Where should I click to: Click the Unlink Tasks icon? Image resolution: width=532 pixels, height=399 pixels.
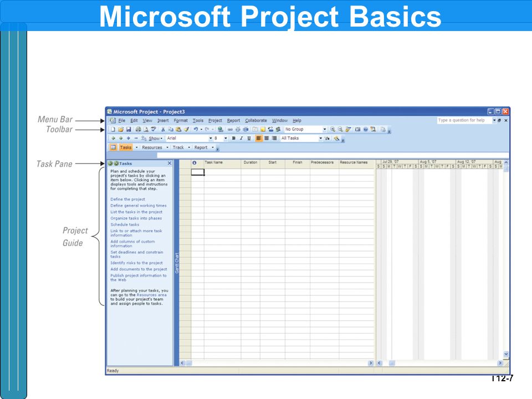tap(238, 129)
